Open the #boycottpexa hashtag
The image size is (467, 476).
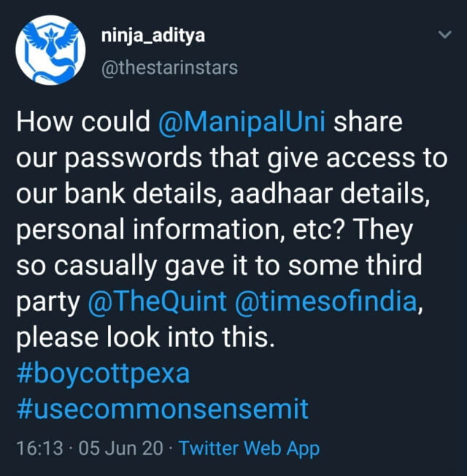(101, 373)
